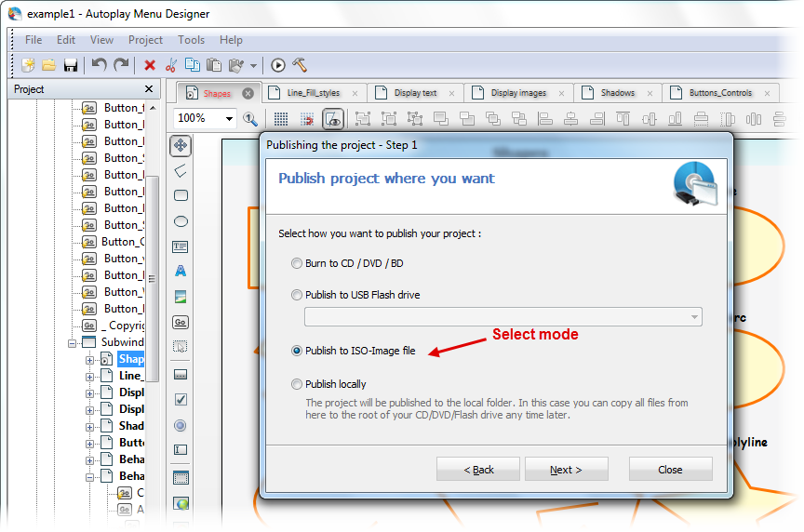The width and height of the screenshot is (804, 532).
Task: Click the bring to front icon
Action: [x=440, y=119]
